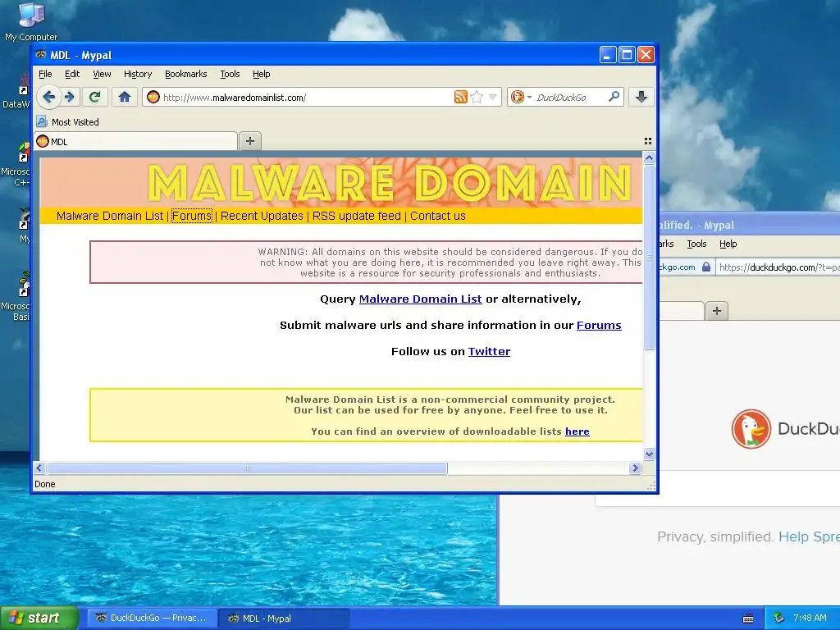Show the tab groups grid icon

pyautogui.click(x=648, y=141)
